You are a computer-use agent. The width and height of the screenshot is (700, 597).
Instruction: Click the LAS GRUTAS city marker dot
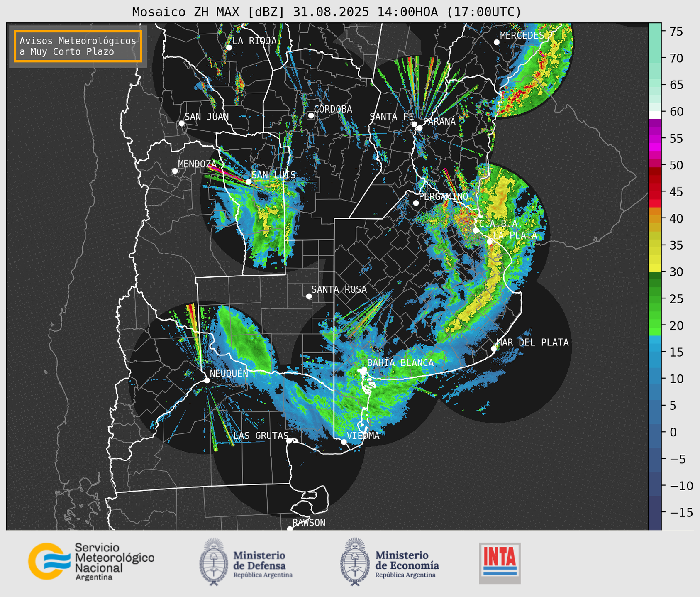[289, 441]
